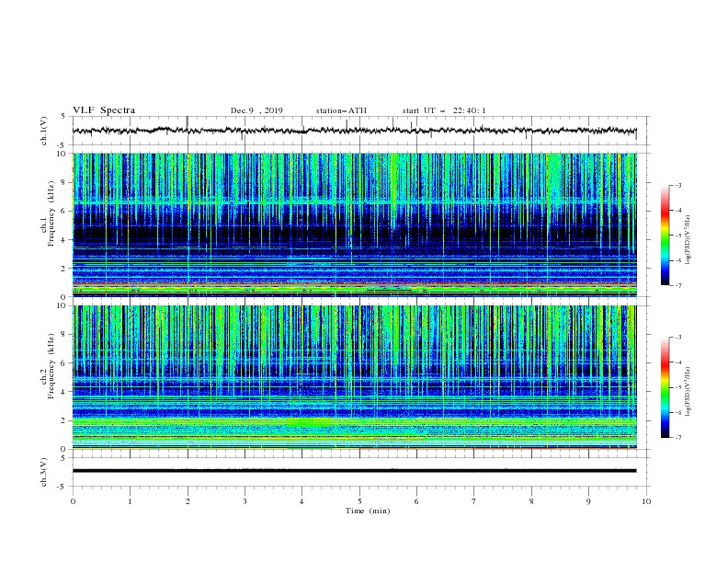Click the ch.2 spectrogram panel

pyautogui.click(x=355, y=377)
